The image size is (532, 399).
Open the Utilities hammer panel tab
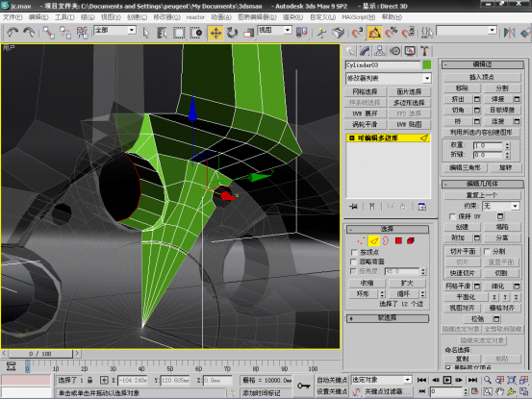click(x=424, y=51)
